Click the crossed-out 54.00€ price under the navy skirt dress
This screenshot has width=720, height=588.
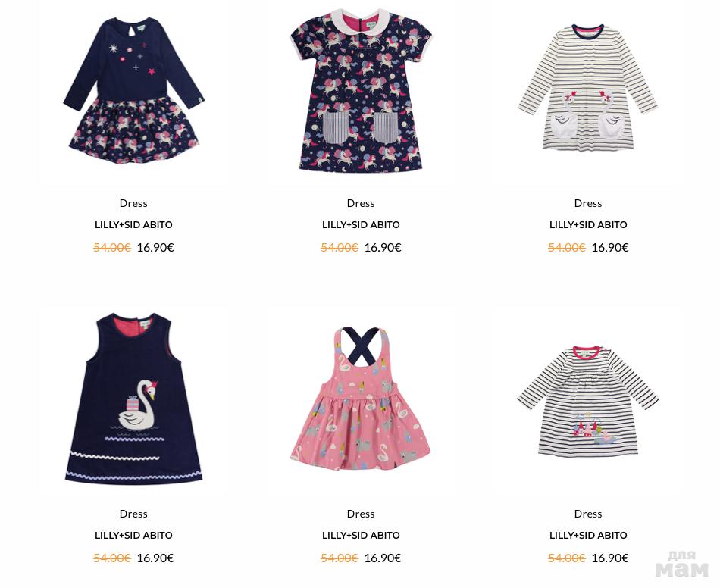112,248
